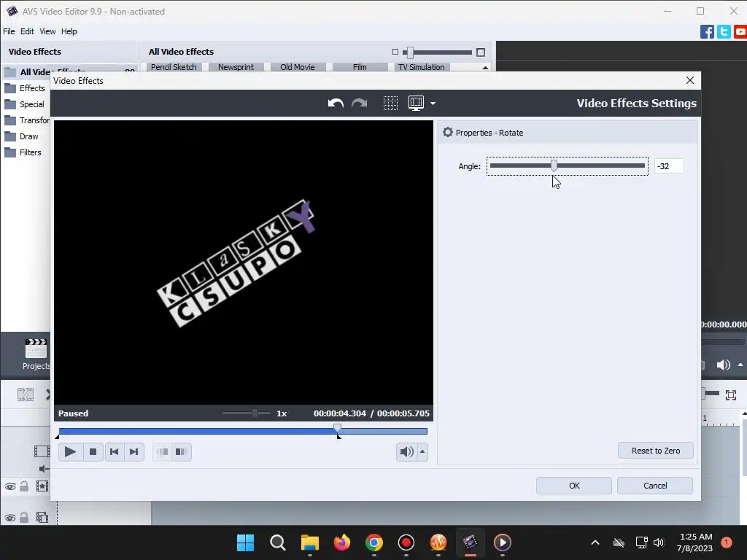
Task: Undo the last change in Video Effects
Action: [x=336, y=104]
